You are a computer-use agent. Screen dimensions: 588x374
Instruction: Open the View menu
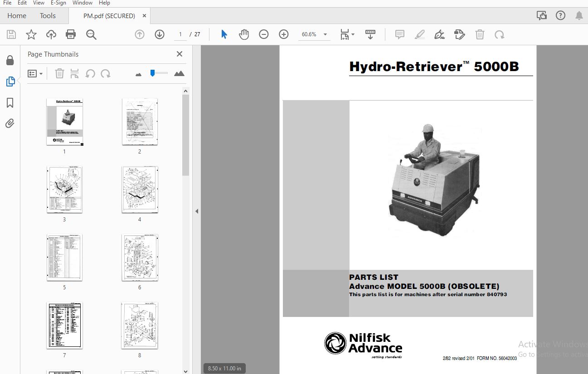(x=39, y=3)
